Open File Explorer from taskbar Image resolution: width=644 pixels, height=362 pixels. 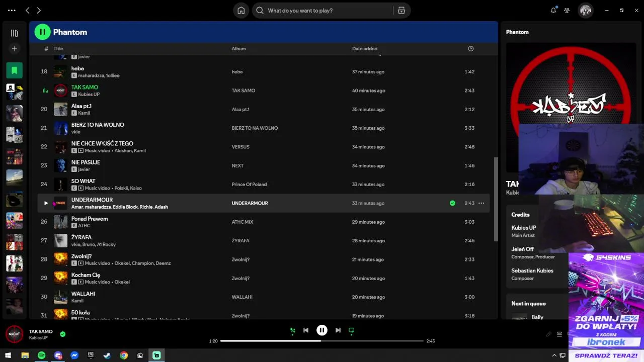pyautogui.click(x=25, y=355)
